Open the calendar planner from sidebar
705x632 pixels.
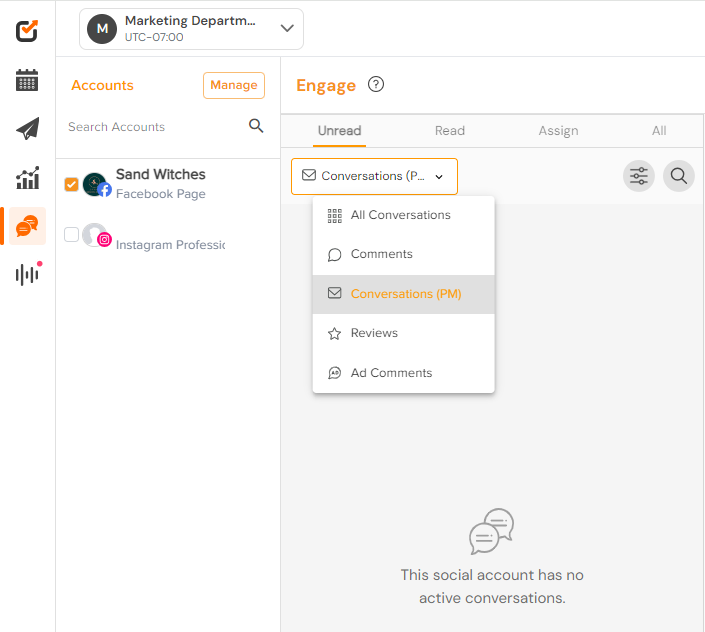pyautogui.click(x=27, y=80)
